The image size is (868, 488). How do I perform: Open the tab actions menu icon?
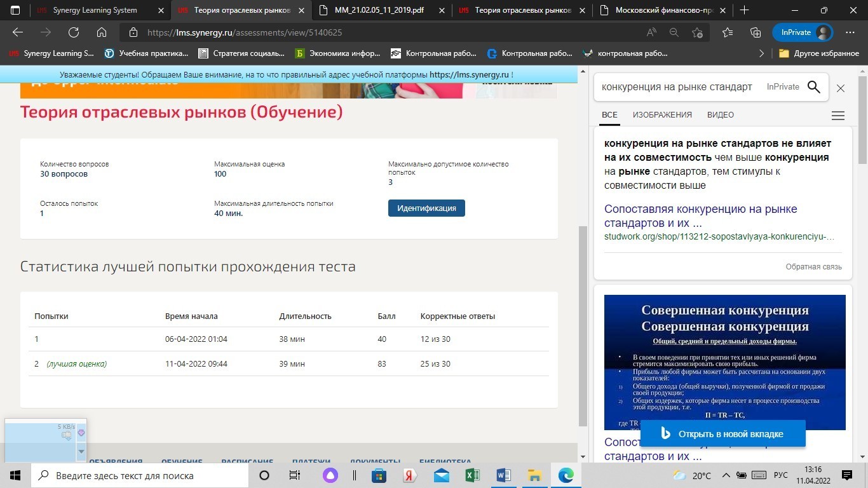pyautogui.click(x=15, y=10)
